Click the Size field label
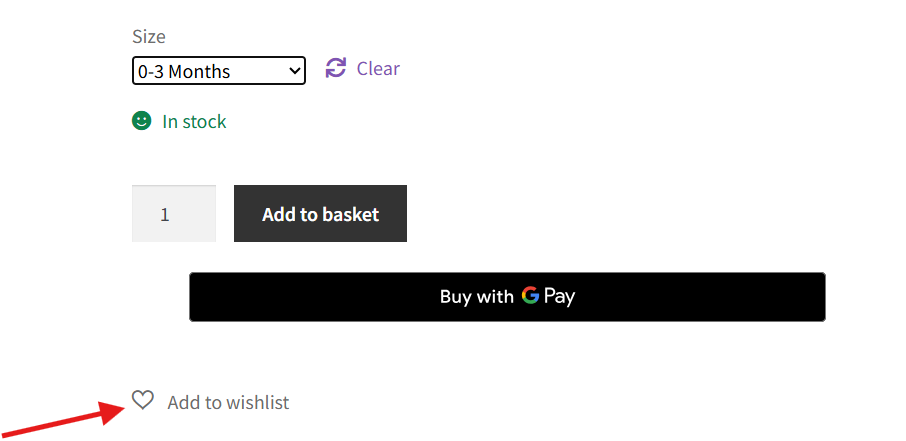Viewport: 906px width, 441px height. tap(149, 37)
